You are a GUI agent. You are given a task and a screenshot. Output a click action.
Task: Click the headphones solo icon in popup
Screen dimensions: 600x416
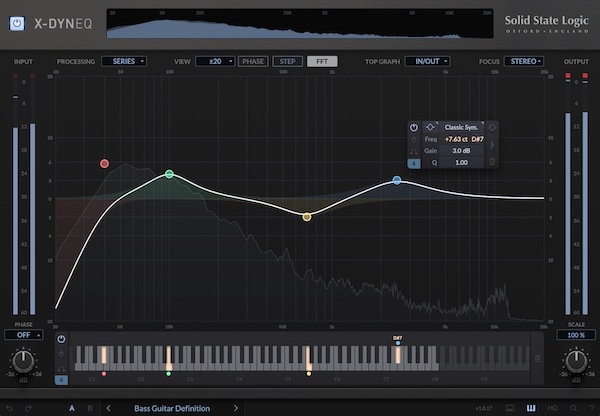pos(413,150)
